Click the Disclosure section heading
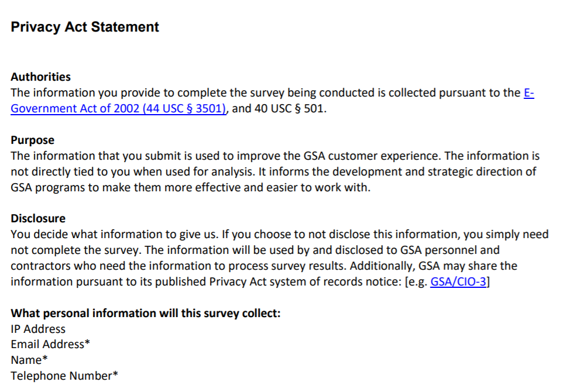This screenshot has height=392, width=561. click(x=38, y=218)
